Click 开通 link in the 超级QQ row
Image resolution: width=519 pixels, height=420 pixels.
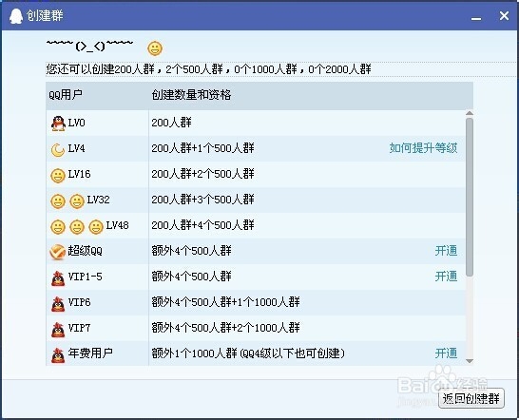point(446,251)
